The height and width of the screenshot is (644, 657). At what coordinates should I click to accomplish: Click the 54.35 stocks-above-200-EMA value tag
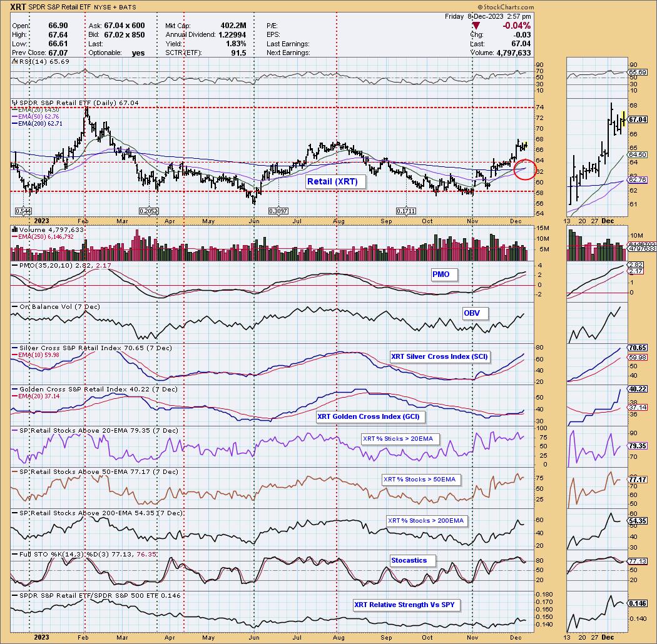click(638, 521)
